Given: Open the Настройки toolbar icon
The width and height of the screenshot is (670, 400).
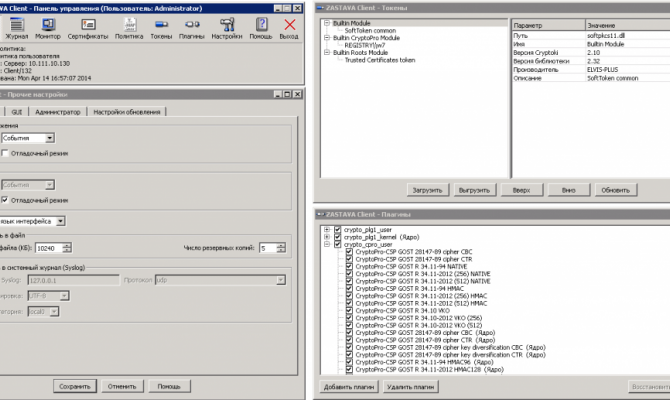Looking at the screenshot, I should [227, 29].
